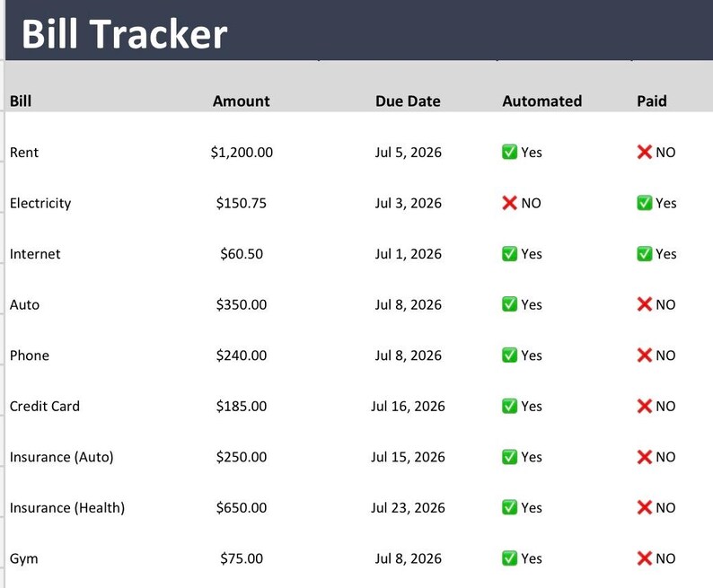Screen dimensions: 713x588
Task: Select the Jul 15, 2026 due date
Action: click(408, 457)
